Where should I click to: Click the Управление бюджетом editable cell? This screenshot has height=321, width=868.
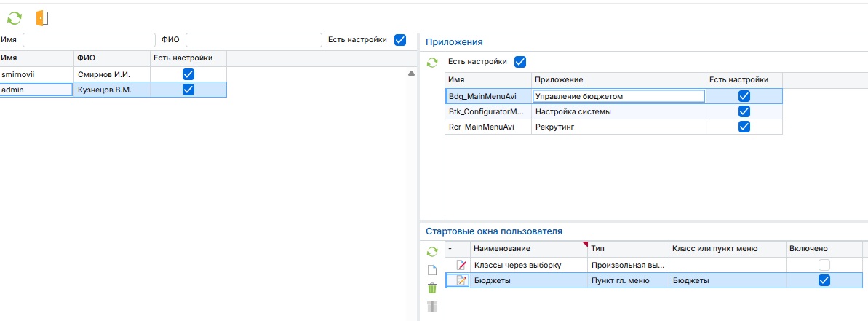coord(618,96)
